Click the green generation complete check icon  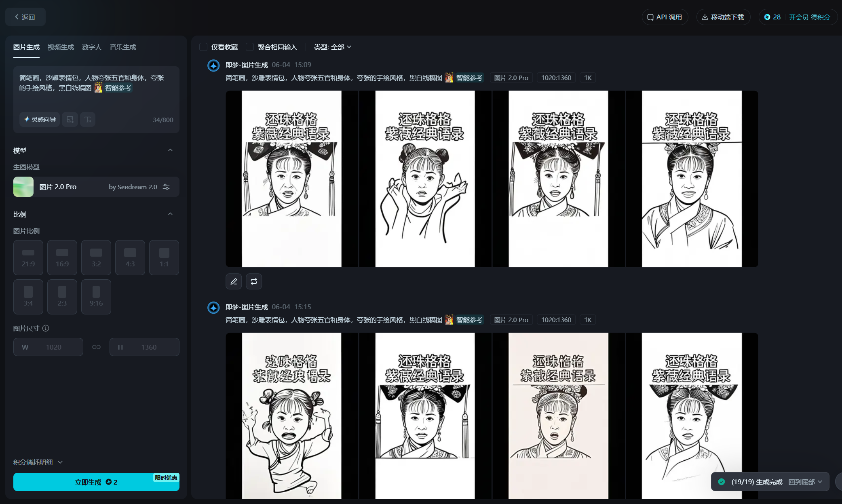click(x=722, y=482)
